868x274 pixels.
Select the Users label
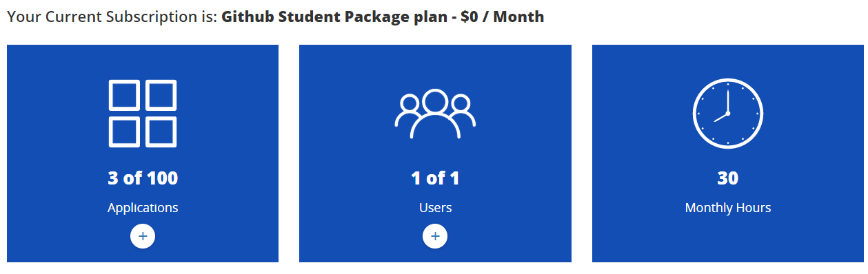click(435, 207)
